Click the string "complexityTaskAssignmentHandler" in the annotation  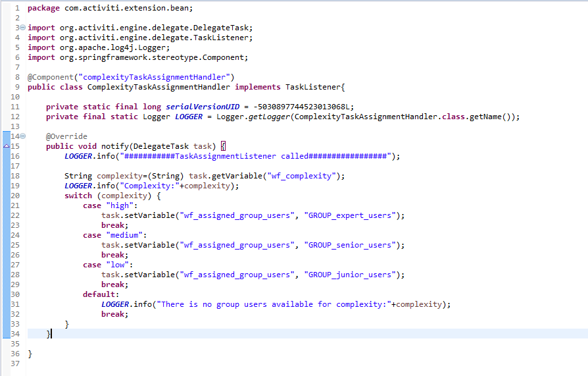pyautogui.click(x=154, y=77)
